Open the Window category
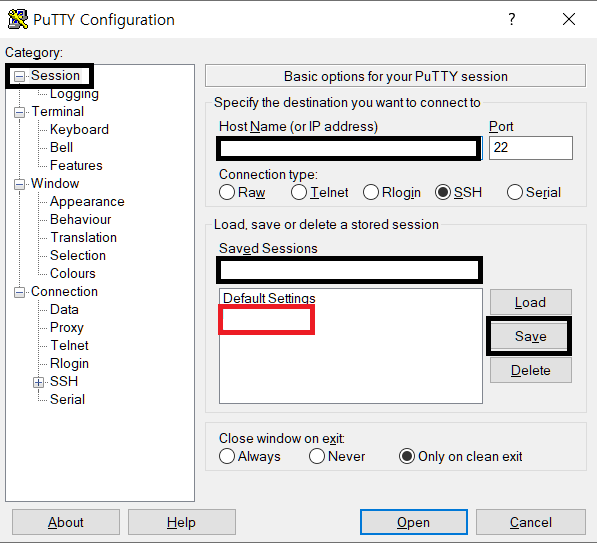Image resolution: width=597 pixels, height=543 pixels. pos(55,184)
